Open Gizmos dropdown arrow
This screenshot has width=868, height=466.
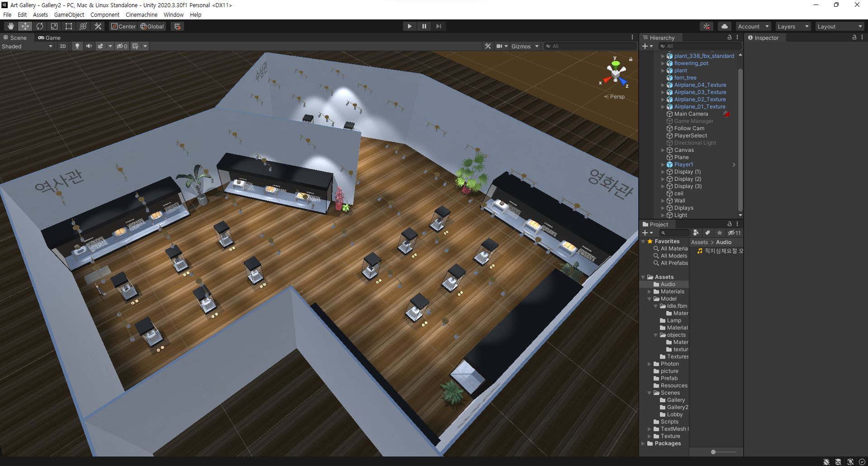coord(537,46)
